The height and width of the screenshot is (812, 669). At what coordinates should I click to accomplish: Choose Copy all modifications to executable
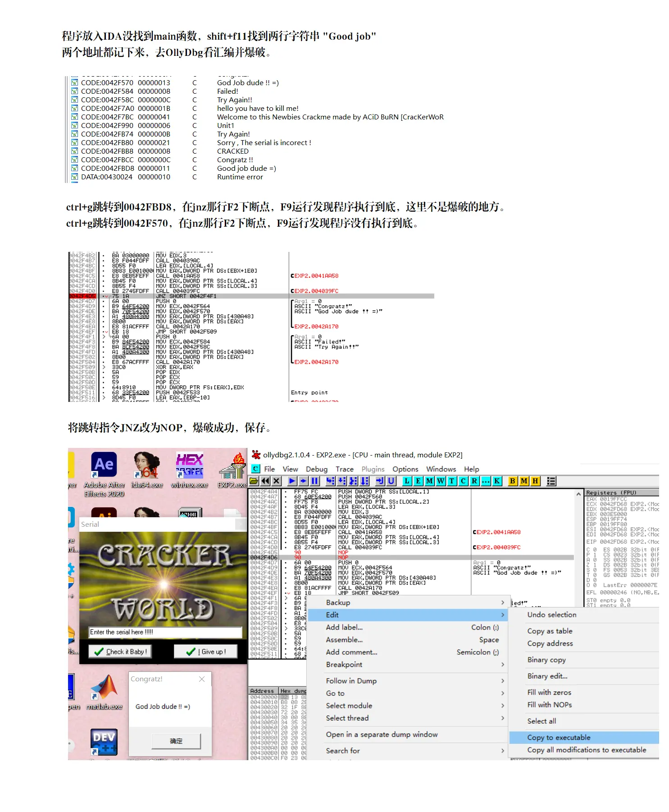coord(587,750)
